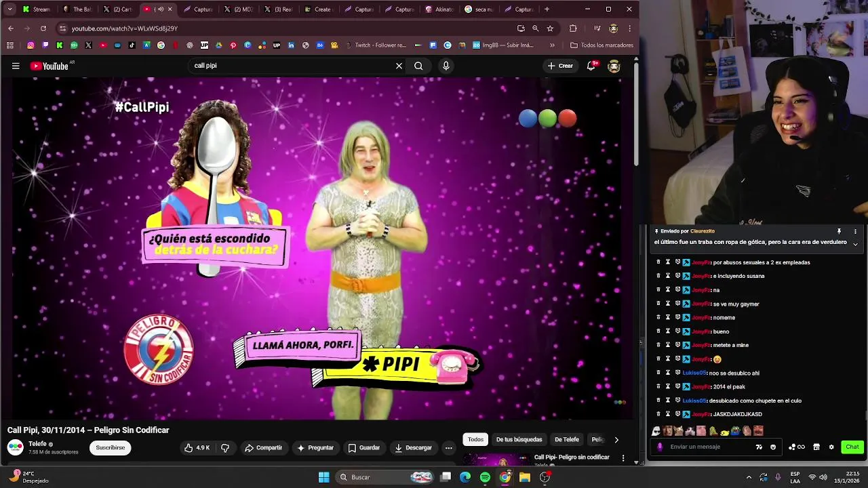
Task: Expand the pinned chat message
Action: click(855, 244)
